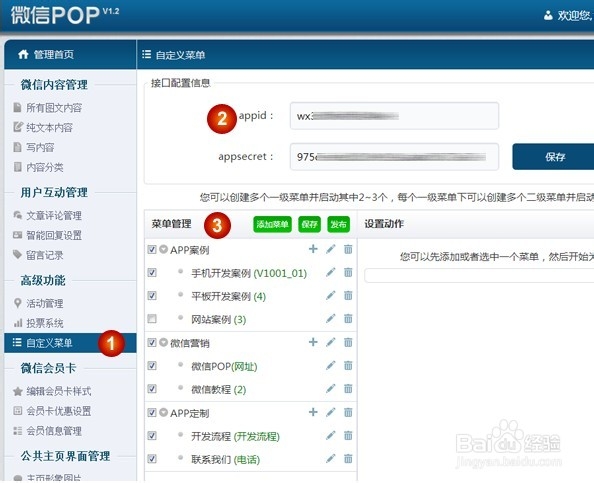Viewport: 594px width, 483px height.
Task: Delete the APP定制 menu via trash icon
Action: tap(348, 412)
